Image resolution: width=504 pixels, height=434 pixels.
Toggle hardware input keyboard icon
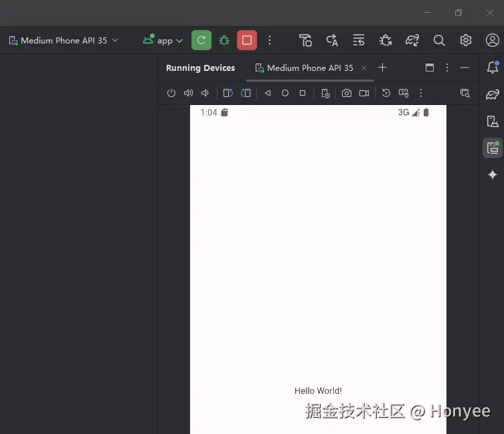pyautogui.click(x=404, y=93)
